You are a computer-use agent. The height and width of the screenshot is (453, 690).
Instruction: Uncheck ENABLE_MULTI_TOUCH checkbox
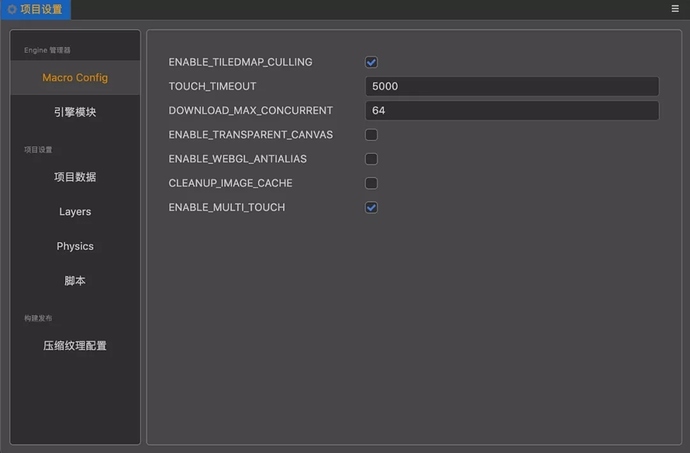click(371, 207)
